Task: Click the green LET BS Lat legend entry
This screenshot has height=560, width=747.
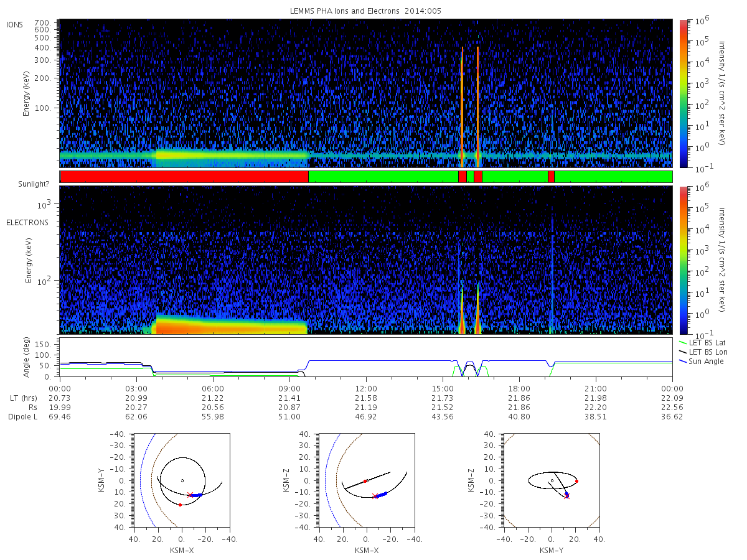Action: pos(703,343)
